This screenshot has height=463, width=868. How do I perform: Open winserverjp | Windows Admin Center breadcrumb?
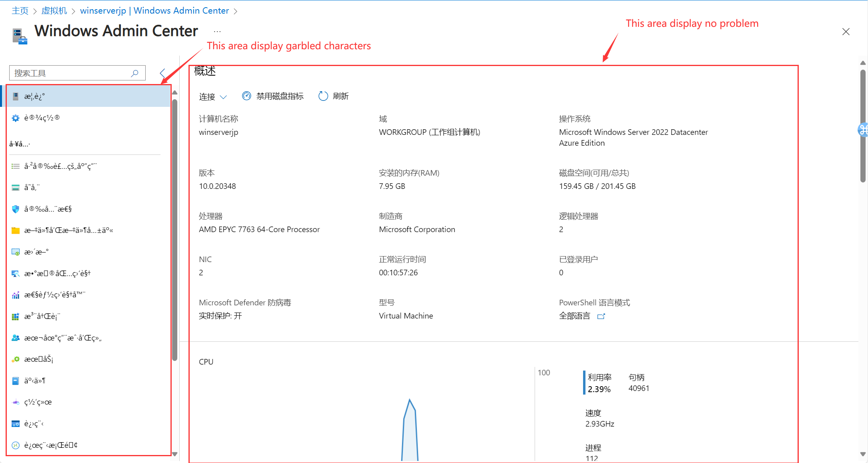154,11
